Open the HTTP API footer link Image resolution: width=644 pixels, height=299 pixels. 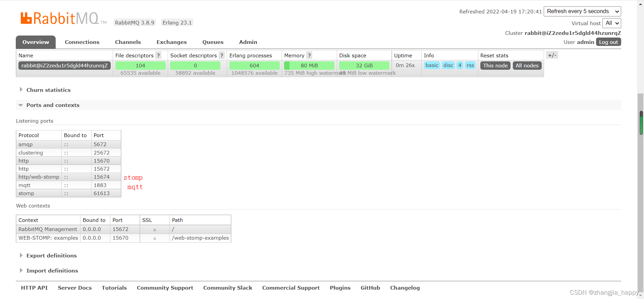point(34,288)
